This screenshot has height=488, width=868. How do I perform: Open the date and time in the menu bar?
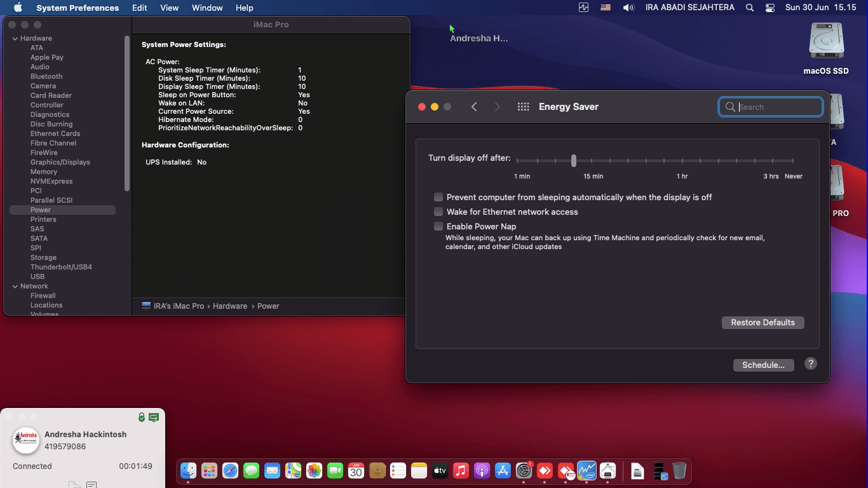821,8
